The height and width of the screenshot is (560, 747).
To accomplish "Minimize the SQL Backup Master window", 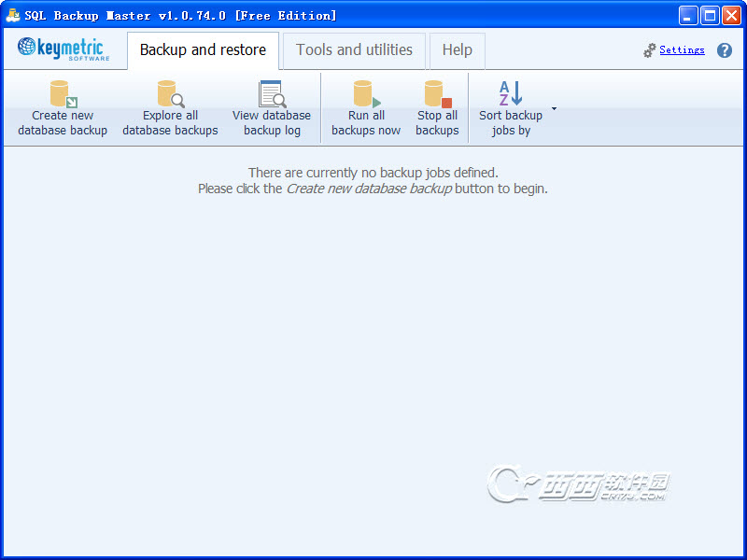I will [x=687, y=16].
